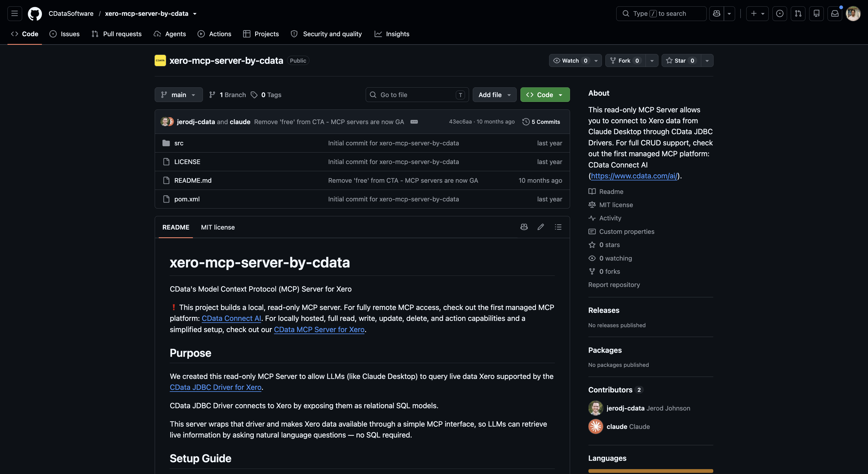Screen dimensions: 868x474
Task: Open the pom.xml file
Action: click(x=187, y=199)
